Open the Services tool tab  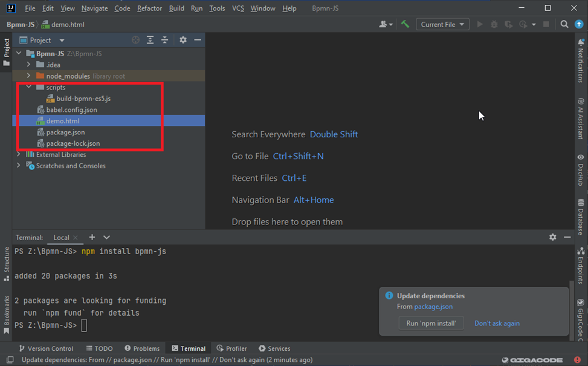(274, 348)
